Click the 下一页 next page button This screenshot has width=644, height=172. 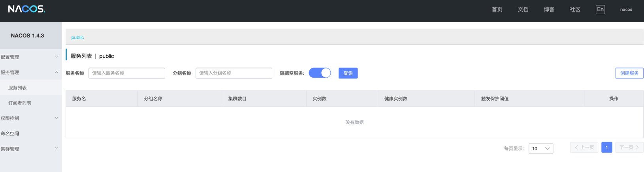(x=629, y=148)
